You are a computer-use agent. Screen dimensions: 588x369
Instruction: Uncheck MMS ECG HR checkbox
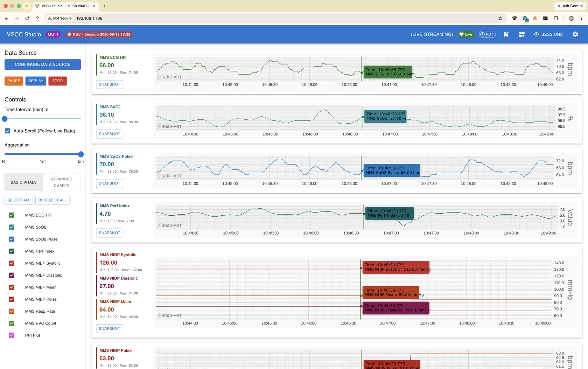click(x=12, y=215)
